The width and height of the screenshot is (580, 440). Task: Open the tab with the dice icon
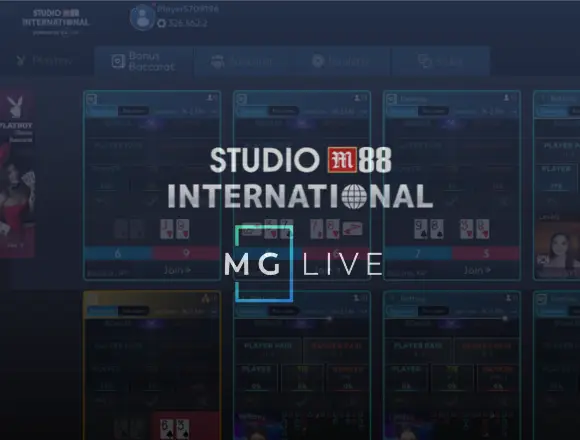pyautogui.click(x=441, y=61)
